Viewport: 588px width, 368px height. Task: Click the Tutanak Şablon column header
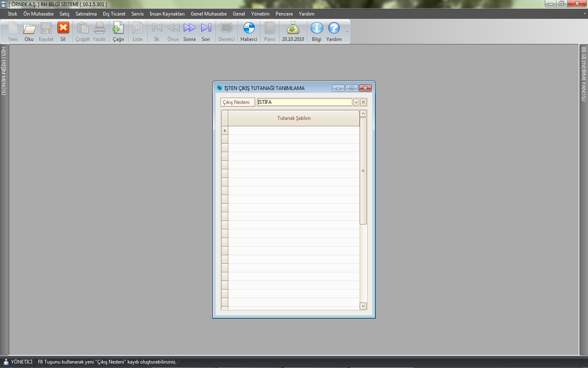[294, 118]
